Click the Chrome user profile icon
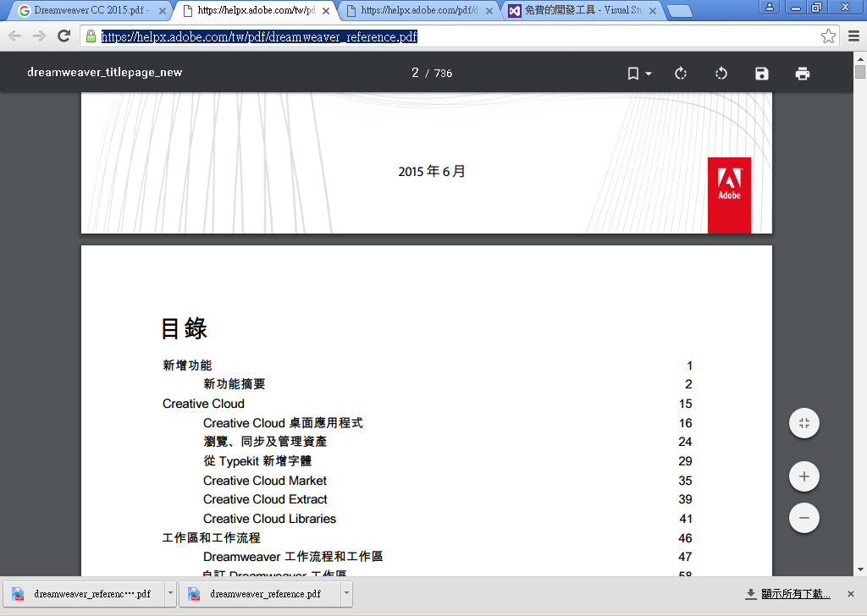867x616 pixels. click(769, 7)
